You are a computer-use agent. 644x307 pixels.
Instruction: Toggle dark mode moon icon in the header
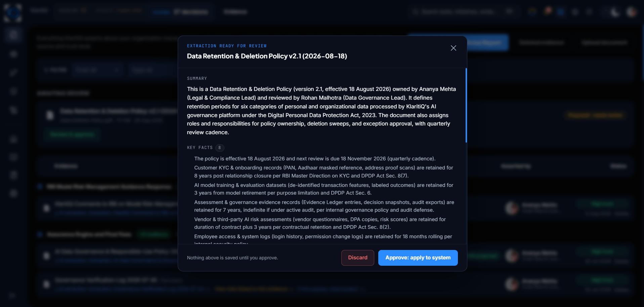click(615, 12)
